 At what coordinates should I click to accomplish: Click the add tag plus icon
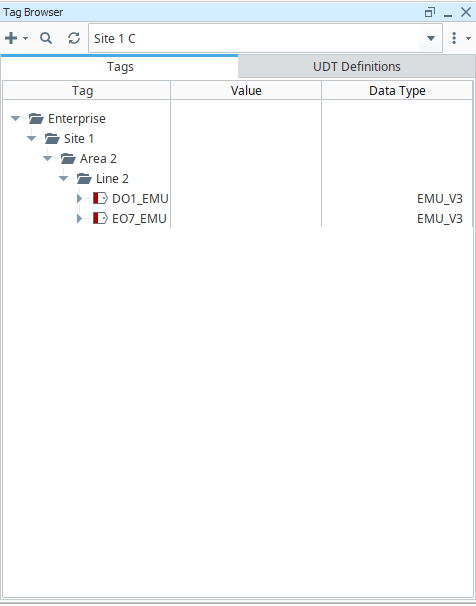[x=11, y=38]
